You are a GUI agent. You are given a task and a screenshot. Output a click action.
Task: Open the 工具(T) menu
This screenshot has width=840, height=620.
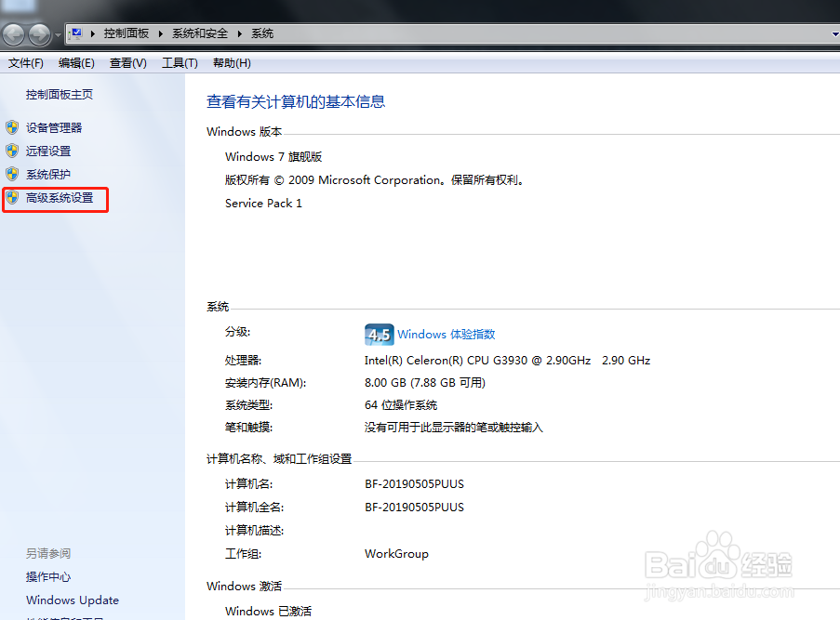[180, 63]
